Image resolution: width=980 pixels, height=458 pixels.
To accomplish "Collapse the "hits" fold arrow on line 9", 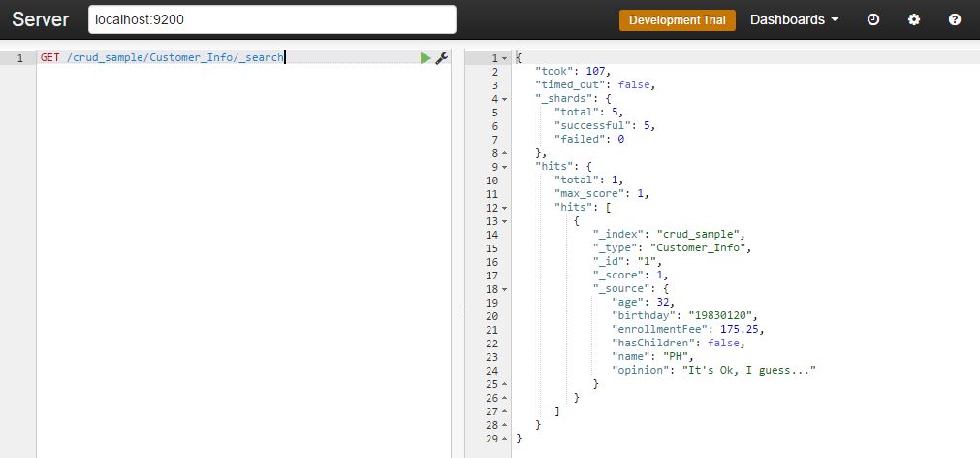I will coord(505,167).
